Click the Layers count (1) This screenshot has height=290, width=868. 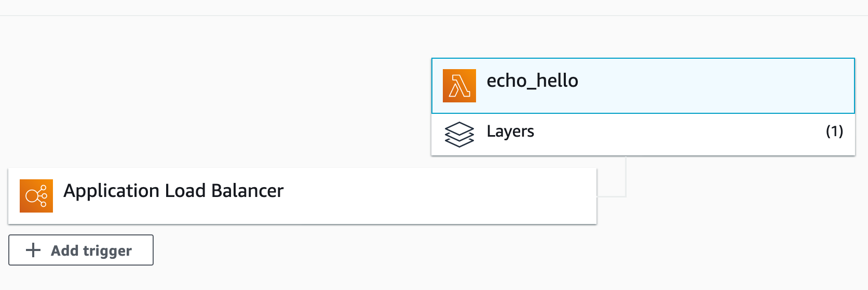point(834,131)
